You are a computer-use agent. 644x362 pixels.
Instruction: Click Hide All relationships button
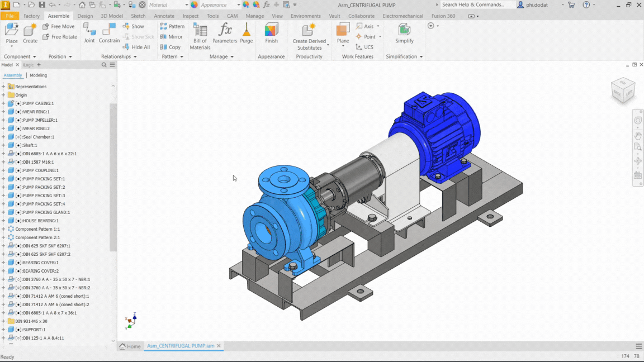[x=136, y=47]
